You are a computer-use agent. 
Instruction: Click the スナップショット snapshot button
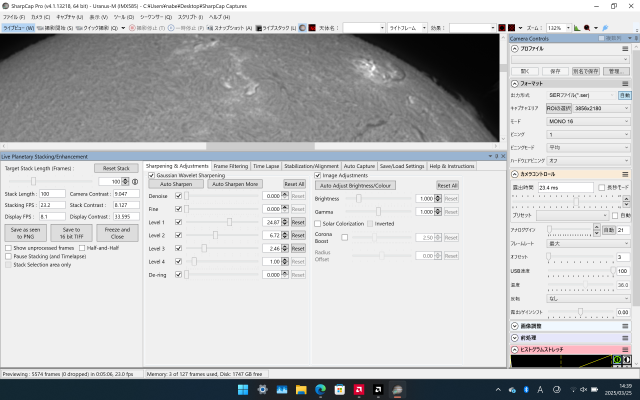pos(229,28)
